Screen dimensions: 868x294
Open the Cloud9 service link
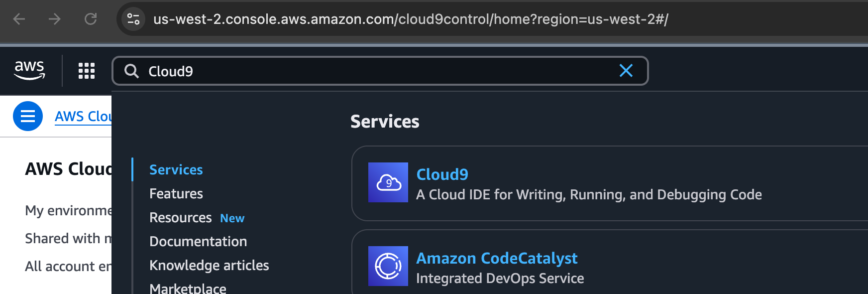pos(442,174)
